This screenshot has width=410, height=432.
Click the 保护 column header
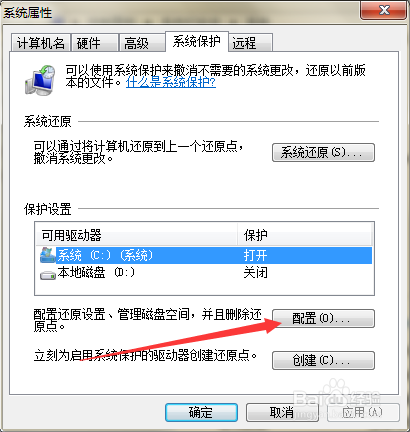[x=305, y=235]
